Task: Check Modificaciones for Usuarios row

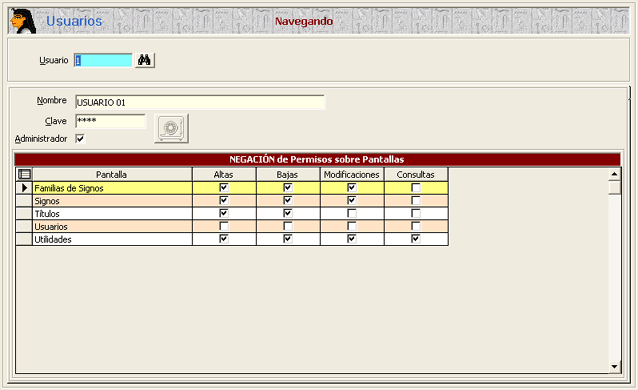Action: (x=352, y=226)
